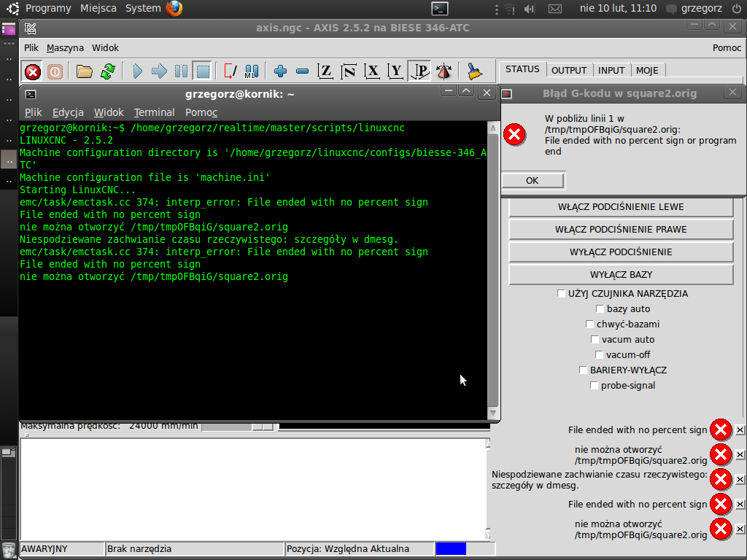Open the network indicator in top panel

coord(509,9)
